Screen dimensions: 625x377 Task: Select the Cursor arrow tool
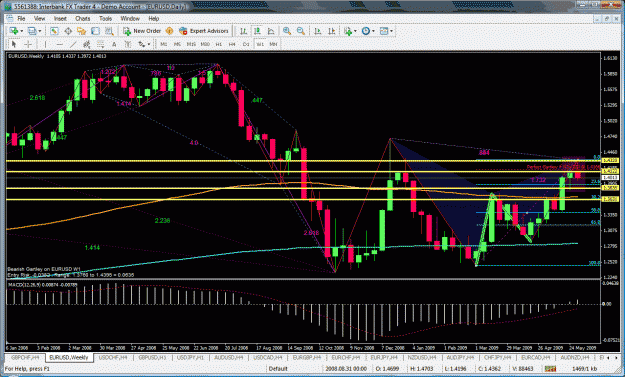(14, 44)
